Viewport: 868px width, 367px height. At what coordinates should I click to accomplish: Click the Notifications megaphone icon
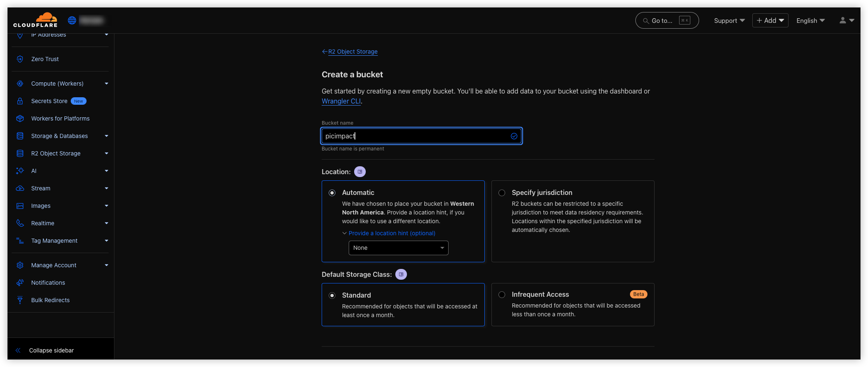20,283
